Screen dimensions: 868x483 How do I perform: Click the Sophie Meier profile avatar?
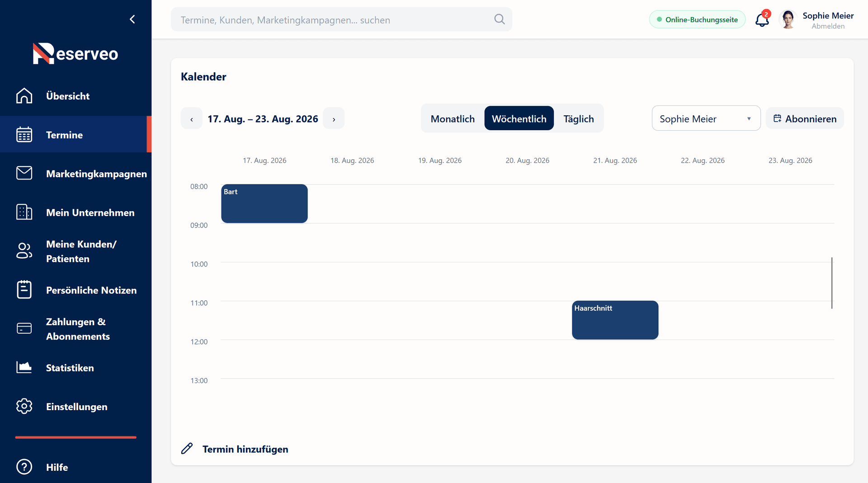pyautogui.click(x=788, y=19)
